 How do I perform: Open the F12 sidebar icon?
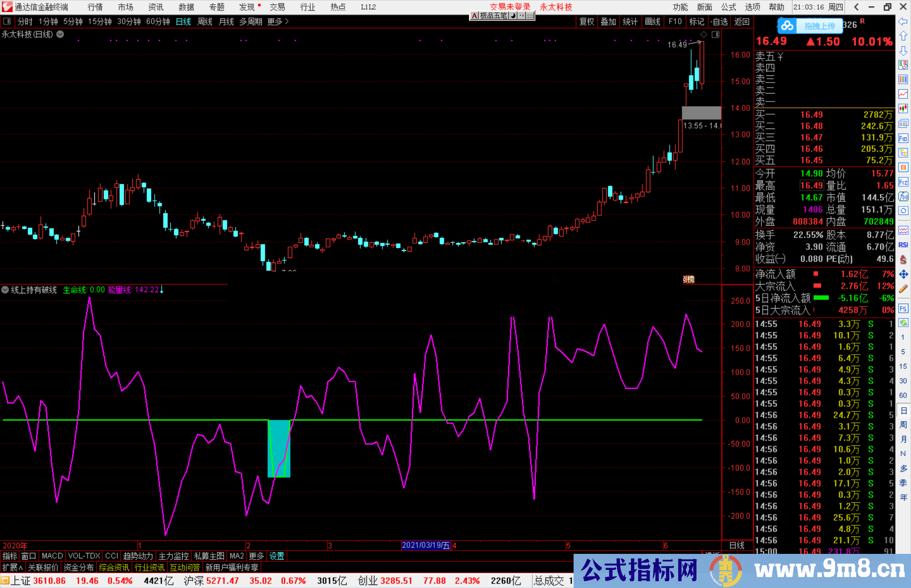903,182
